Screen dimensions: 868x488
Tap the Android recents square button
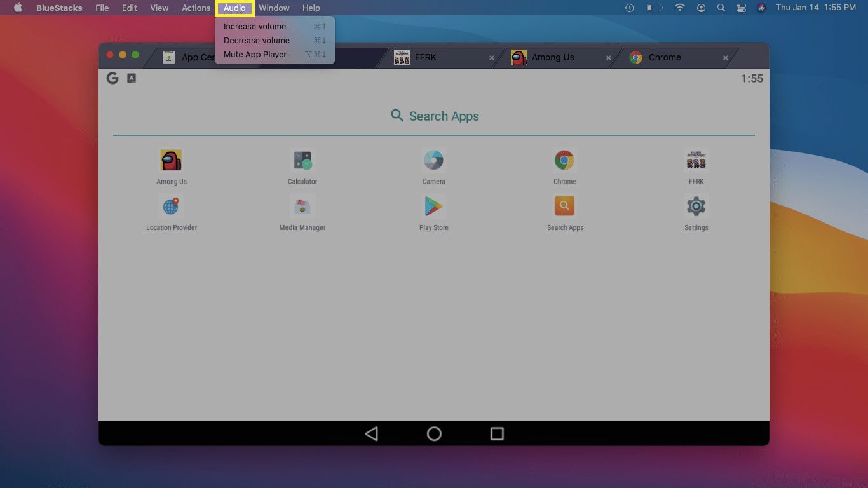(497, 433)
